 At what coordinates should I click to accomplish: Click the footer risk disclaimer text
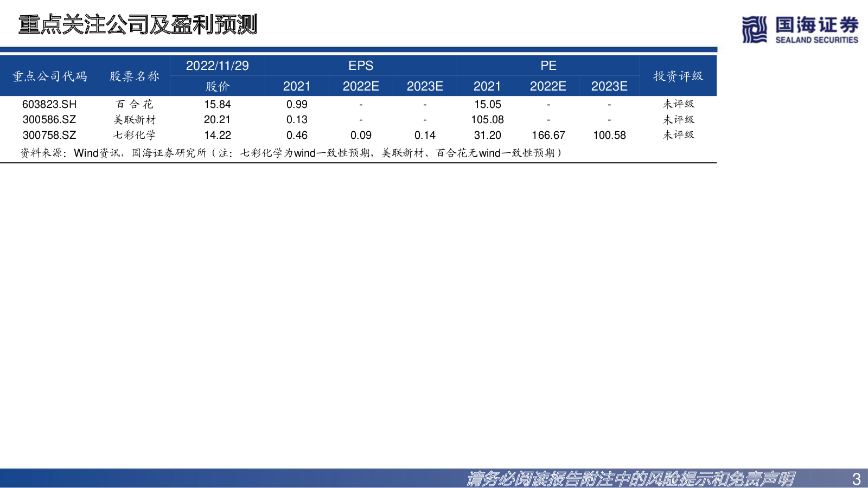[630, 479]
